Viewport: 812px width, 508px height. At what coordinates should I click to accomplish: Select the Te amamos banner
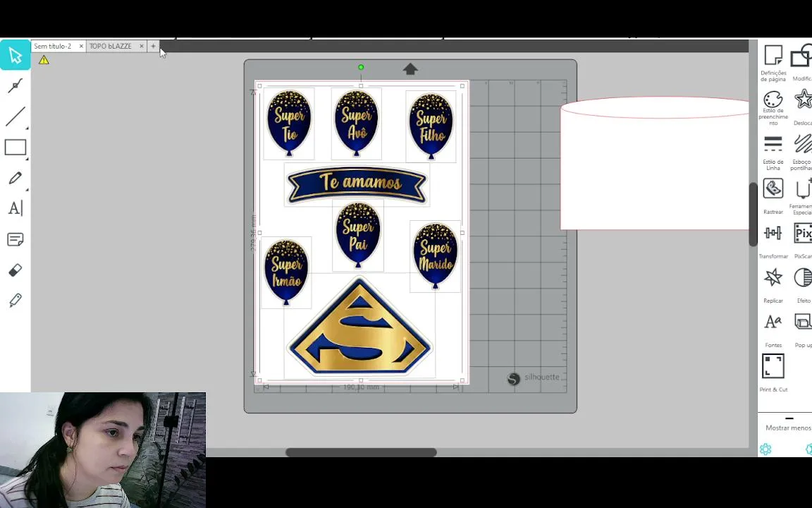pos(357,185)
